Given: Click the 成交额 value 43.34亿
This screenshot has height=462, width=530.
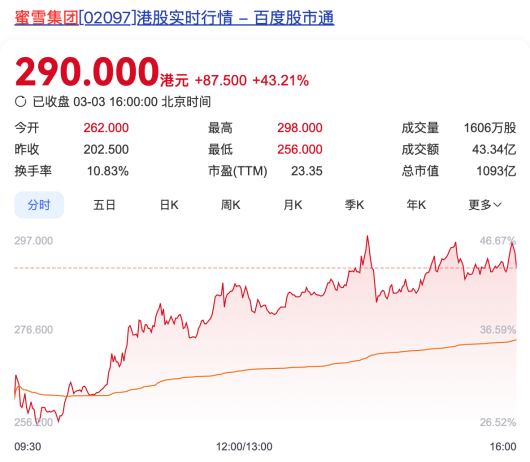Looking at the screenshot, I should [494, 149].
